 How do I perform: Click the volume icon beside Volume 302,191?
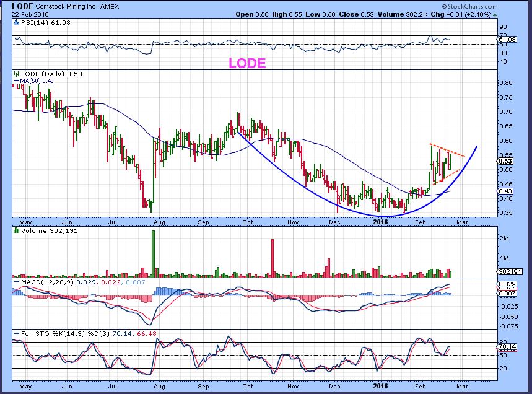click(16, 231)
